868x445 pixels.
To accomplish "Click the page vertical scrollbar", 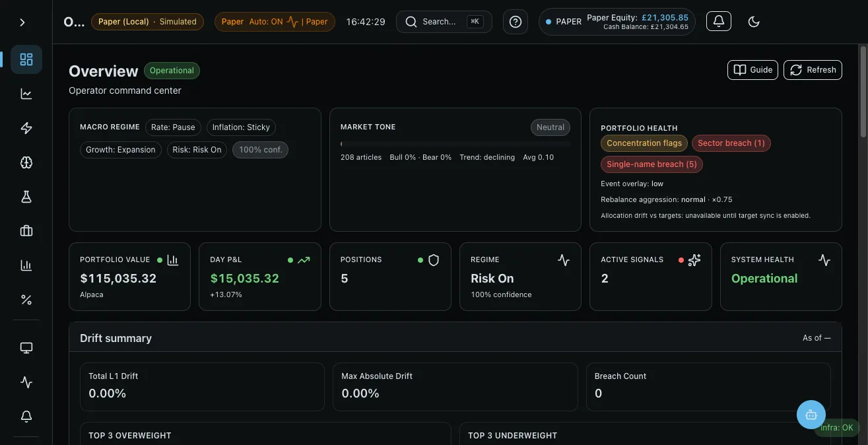I will [863, 92].
